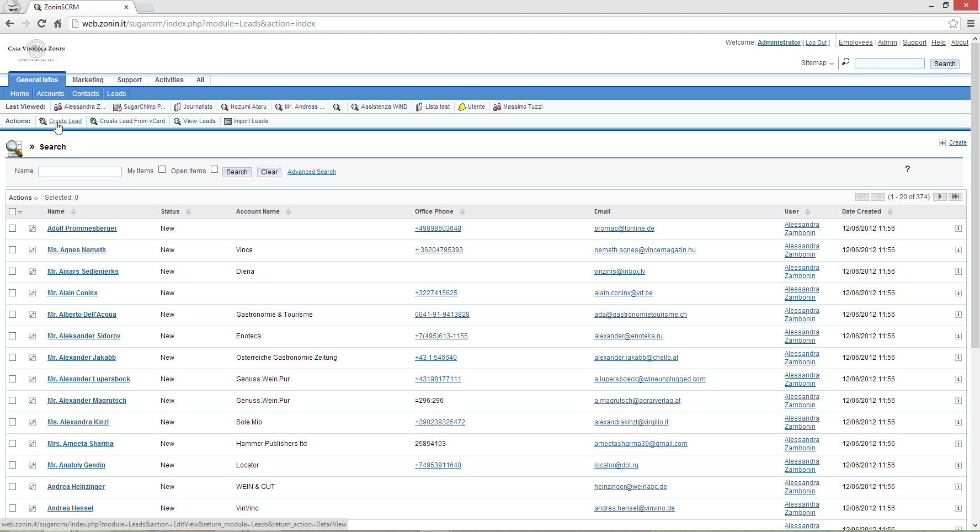The width and height of the screenshot is (980, 532).
Task: Open last viewed Utente entry
Action: [472, 107]
